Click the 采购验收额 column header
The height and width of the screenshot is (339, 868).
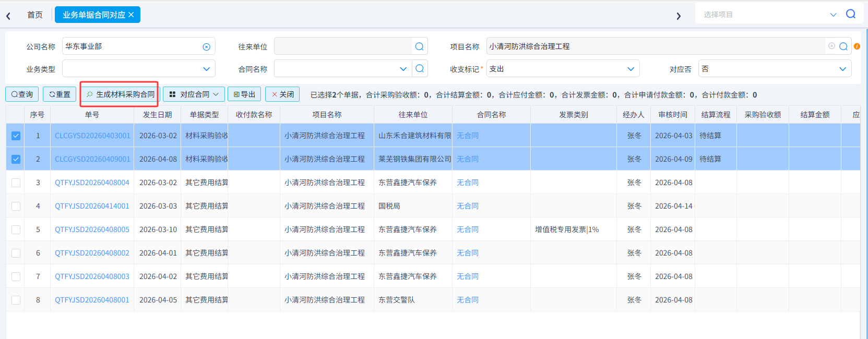tap(763, 115)
